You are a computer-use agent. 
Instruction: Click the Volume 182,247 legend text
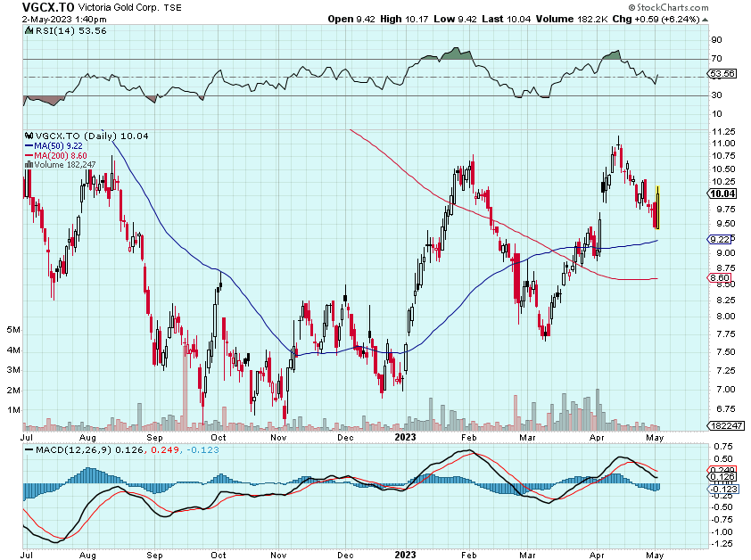tap(65, 165)
